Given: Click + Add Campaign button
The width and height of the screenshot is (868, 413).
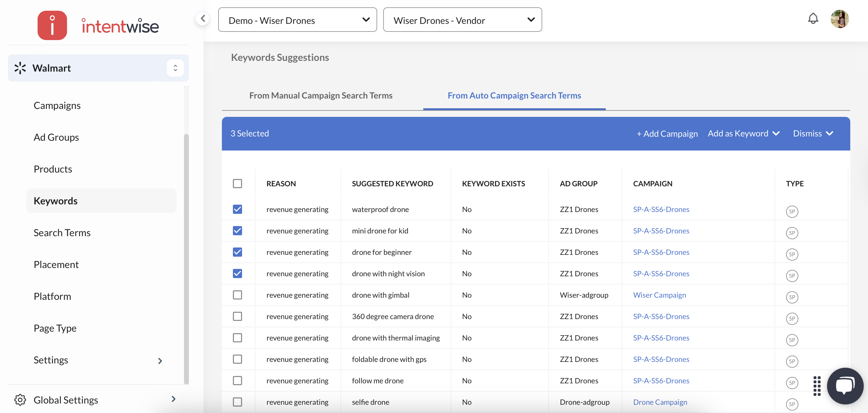Looking at the screenshot, I should [667, 133].
